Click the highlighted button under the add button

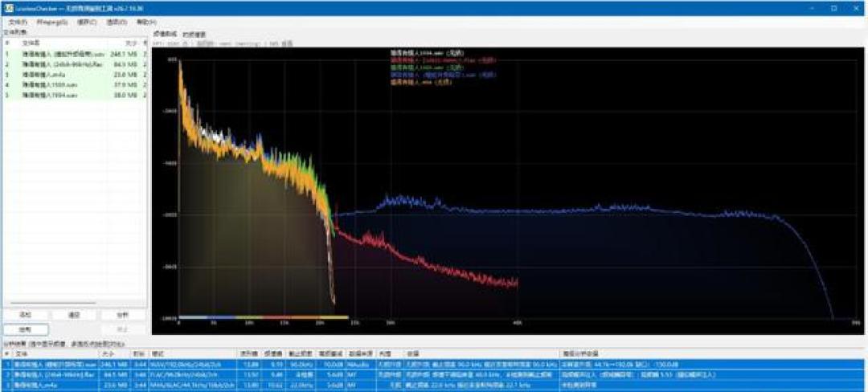[26, 329]
